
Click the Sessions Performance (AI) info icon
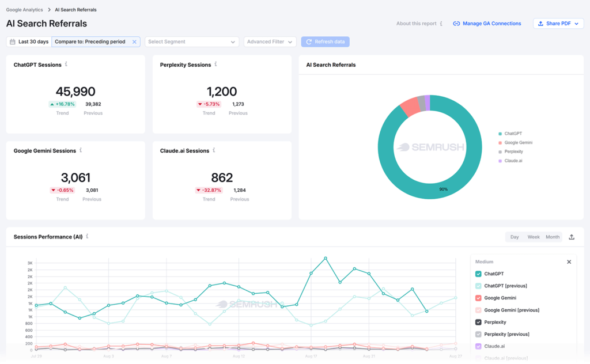coord(87,236)
